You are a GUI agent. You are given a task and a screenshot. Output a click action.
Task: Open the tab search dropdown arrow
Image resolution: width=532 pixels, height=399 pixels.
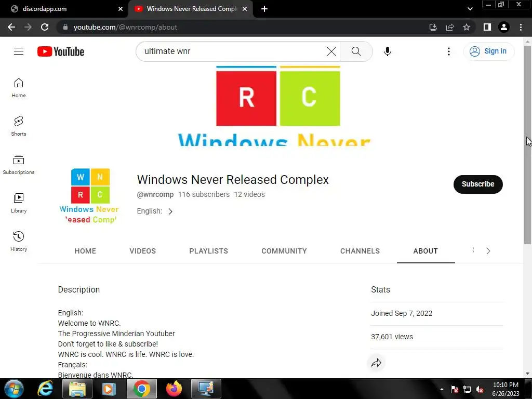tap(470, 9)
